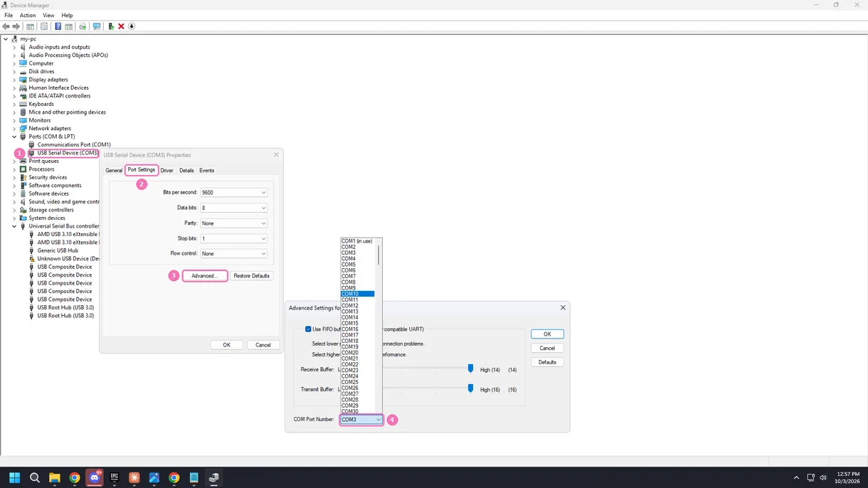Click the Unknown USB Device warning icon
Viewport: 868px width, 488px height.
pos(31,259)
